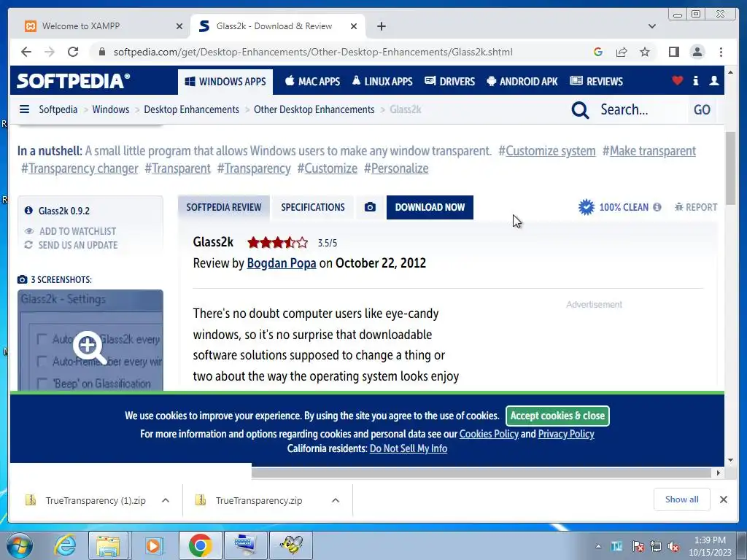The width and height of the screenshot is (747, 560).
Task: Close the downloads bar
Action: [723, 499]
